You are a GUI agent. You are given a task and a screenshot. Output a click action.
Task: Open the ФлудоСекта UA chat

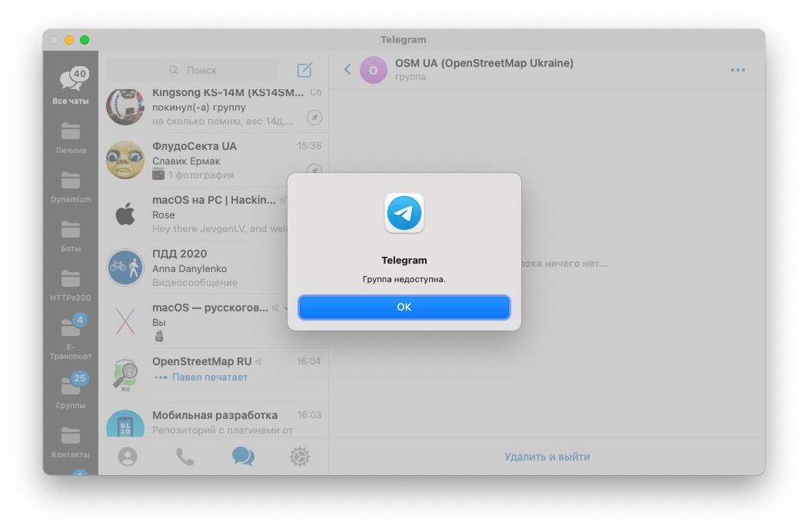[213, 160]
